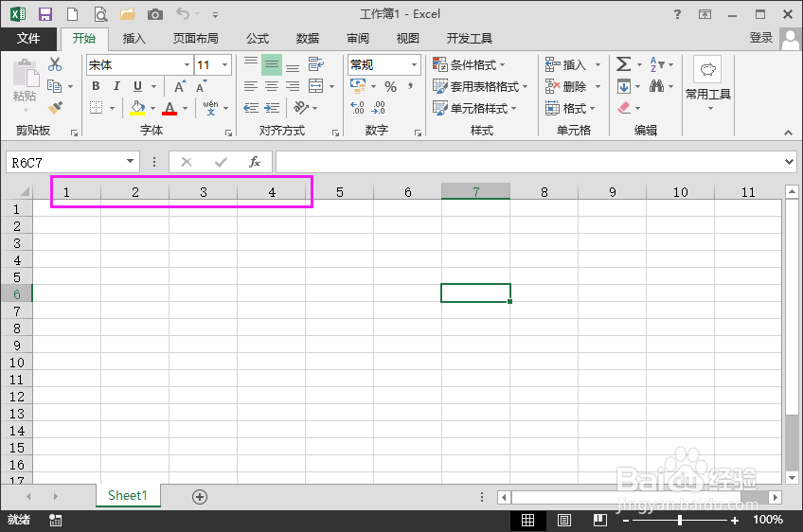
Task: Click the Insert Function fx icon
Action: coord(255,162)
